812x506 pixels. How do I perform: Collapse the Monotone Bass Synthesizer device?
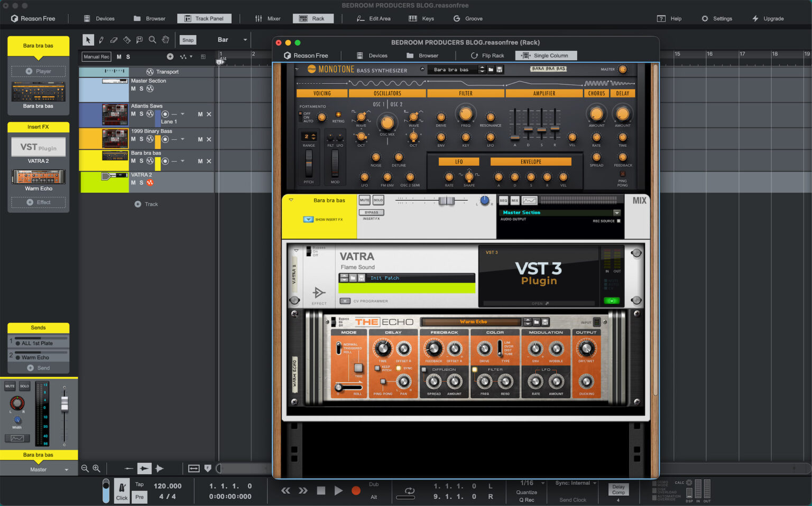coord(297,69)
